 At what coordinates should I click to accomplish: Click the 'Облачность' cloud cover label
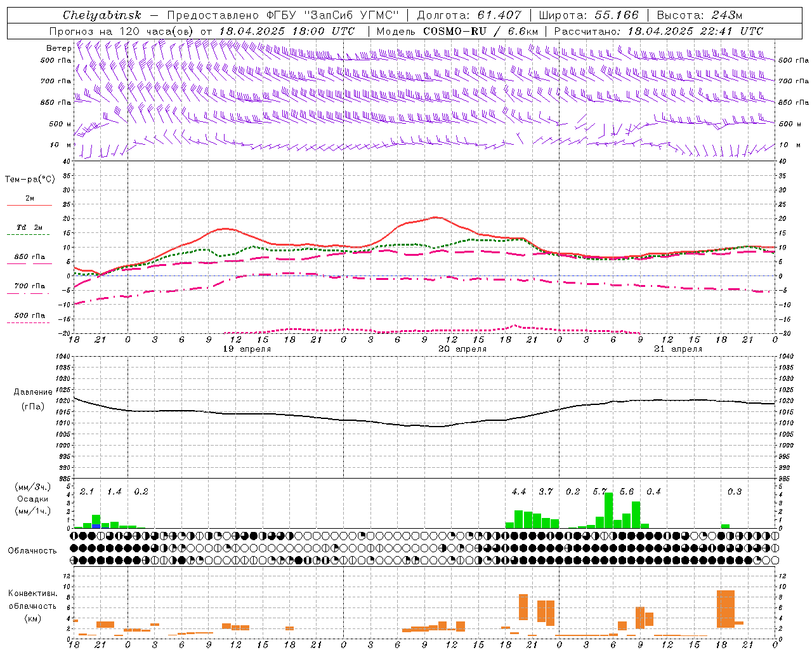click(32, 551)
